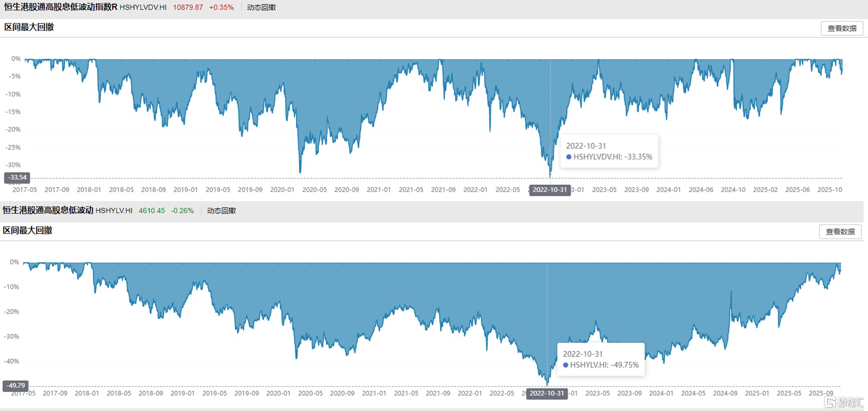Click blue dot in HSHYLV.HI tooltip
The width and height of the screenshot is (868, 411).
pos(566,365)
